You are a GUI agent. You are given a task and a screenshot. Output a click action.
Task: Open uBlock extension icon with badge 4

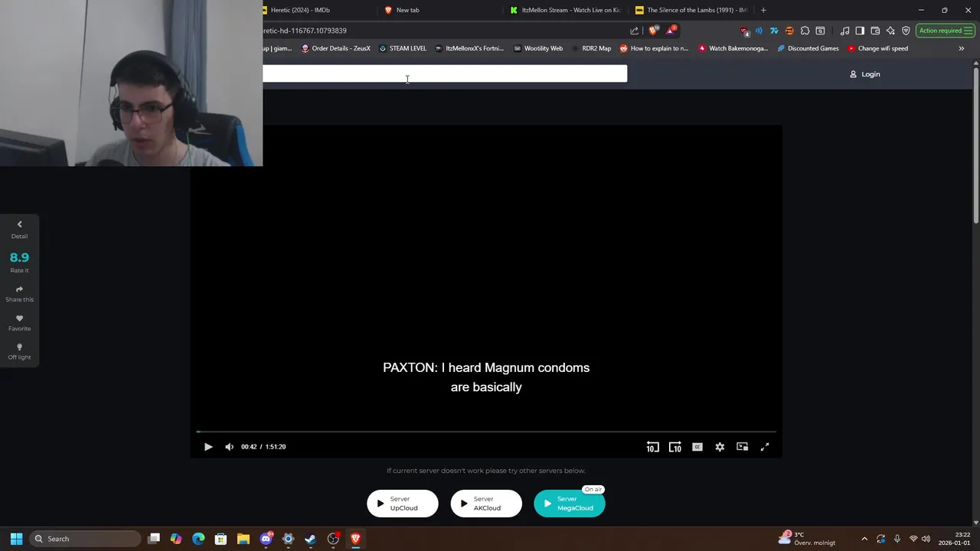click(744, 31)
